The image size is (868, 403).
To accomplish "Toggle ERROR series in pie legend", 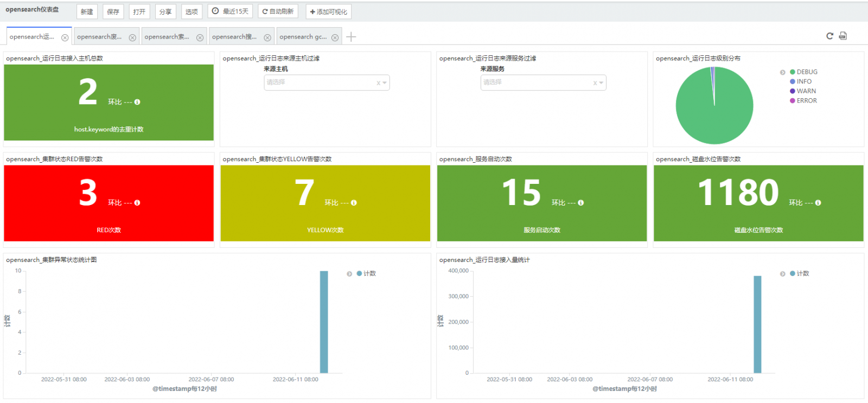I will [x=806, y=101].
